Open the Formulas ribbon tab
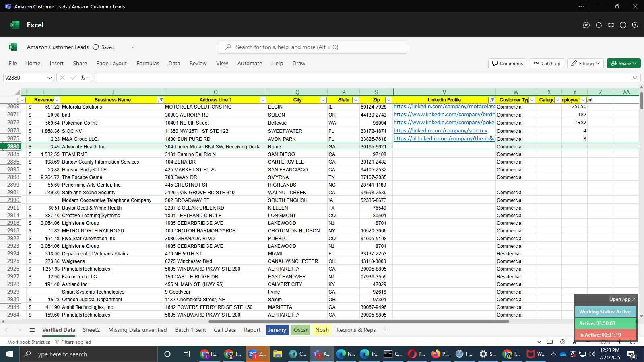 (148, 63)
